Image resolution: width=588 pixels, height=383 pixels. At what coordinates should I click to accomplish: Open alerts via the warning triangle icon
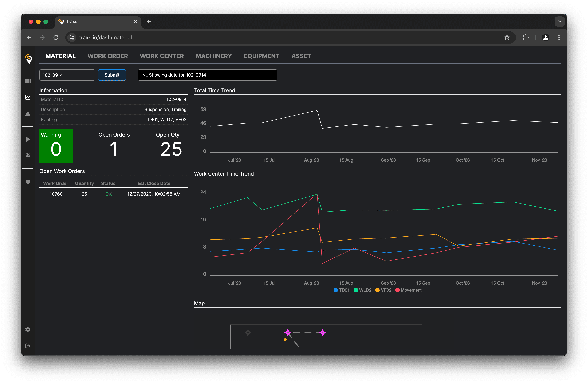tap(28, 114)
